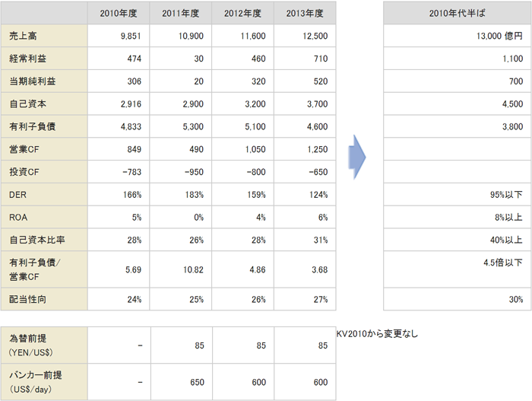
Task: Click the 10.82 ratio value
Action: coord(193,270)
